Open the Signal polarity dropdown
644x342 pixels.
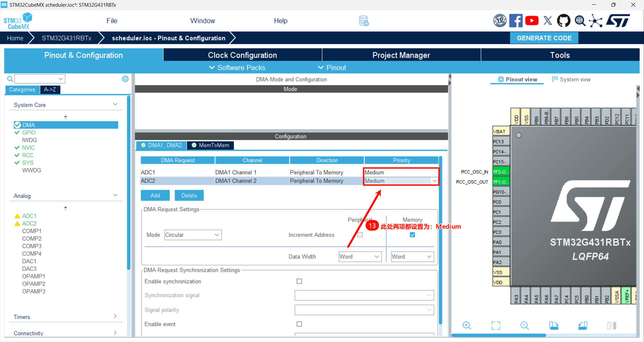[364, 310]
